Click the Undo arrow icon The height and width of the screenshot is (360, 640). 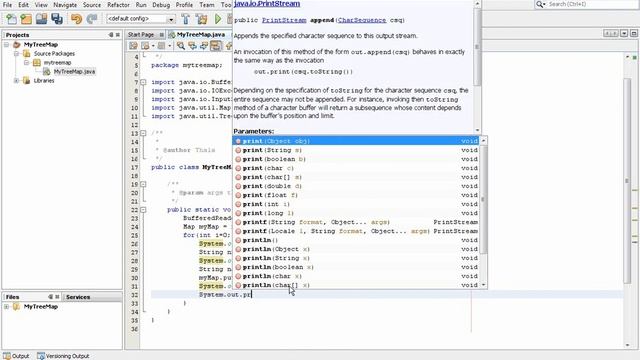tap(76, 19)
